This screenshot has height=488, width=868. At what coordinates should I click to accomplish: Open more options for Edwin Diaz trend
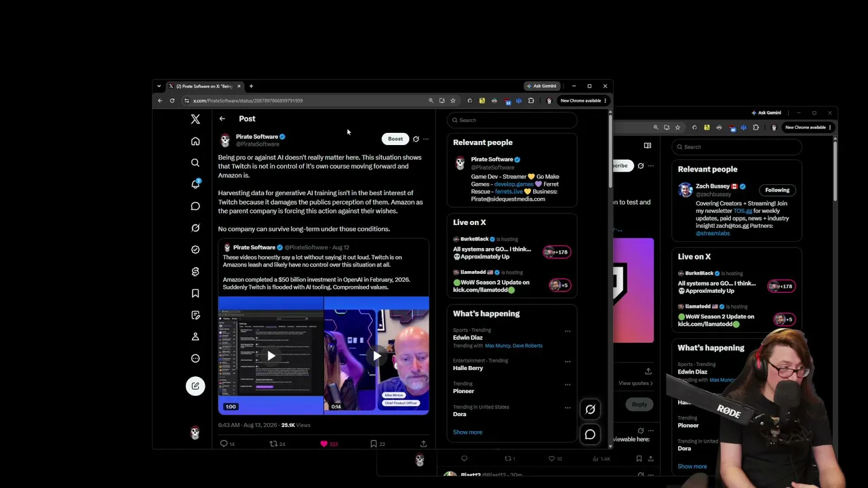(568, 331)
